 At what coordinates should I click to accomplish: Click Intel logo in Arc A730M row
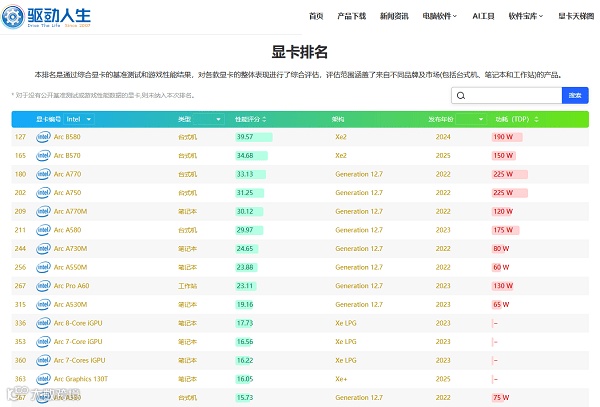43,249
